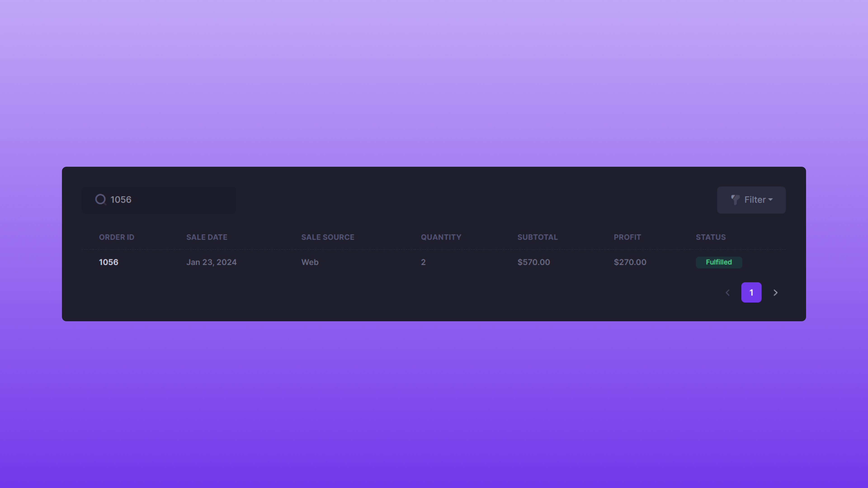
Task: Click the search magnifier icon
Action: pyautogui.click(x=100, y=199)
